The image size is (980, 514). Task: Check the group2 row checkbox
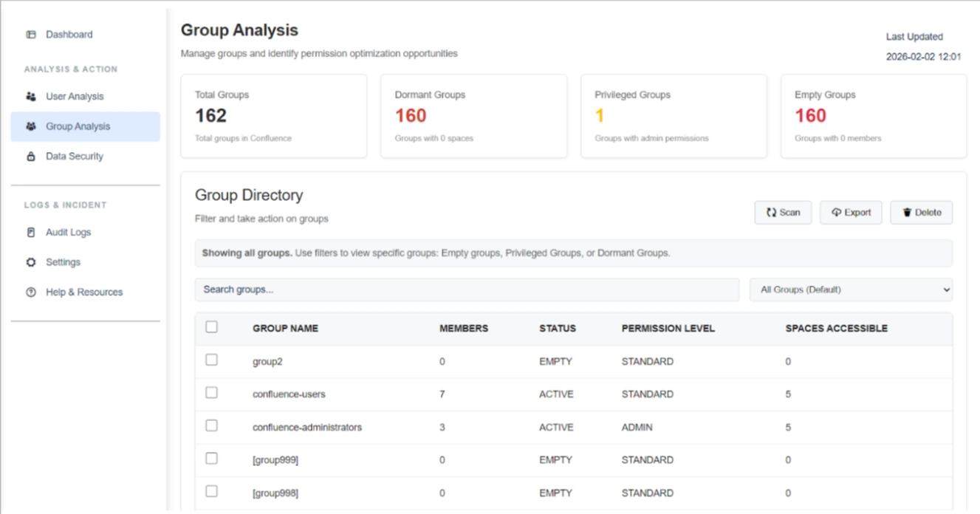tap(213, 361)
